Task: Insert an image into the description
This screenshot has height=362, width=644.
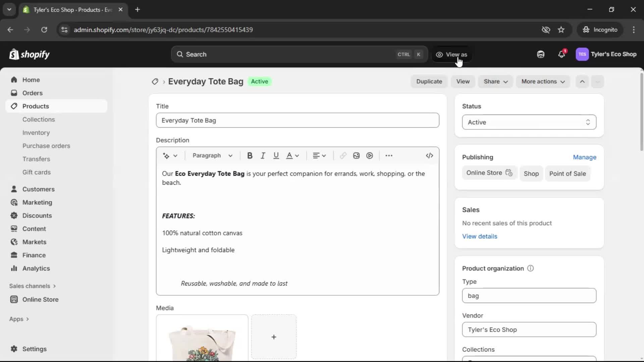Action: tap(356, 156)
